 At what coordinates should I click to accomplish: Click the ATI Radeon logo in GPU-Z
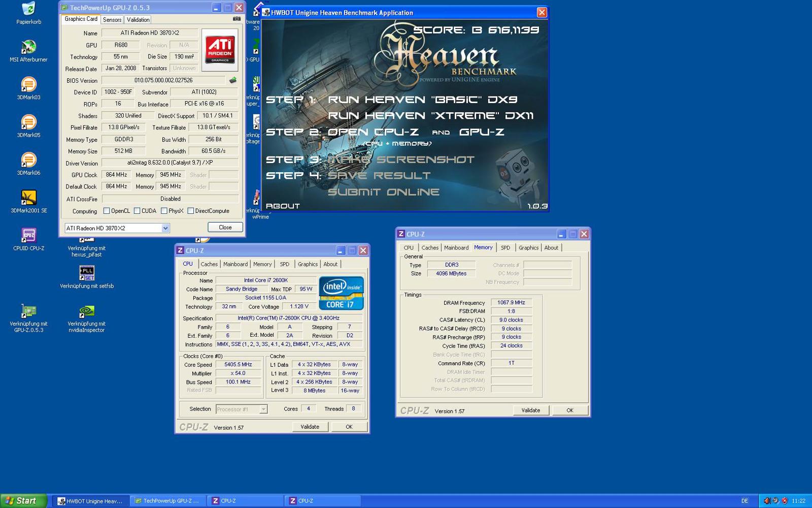pyautogui.click(x=220, y=49)
